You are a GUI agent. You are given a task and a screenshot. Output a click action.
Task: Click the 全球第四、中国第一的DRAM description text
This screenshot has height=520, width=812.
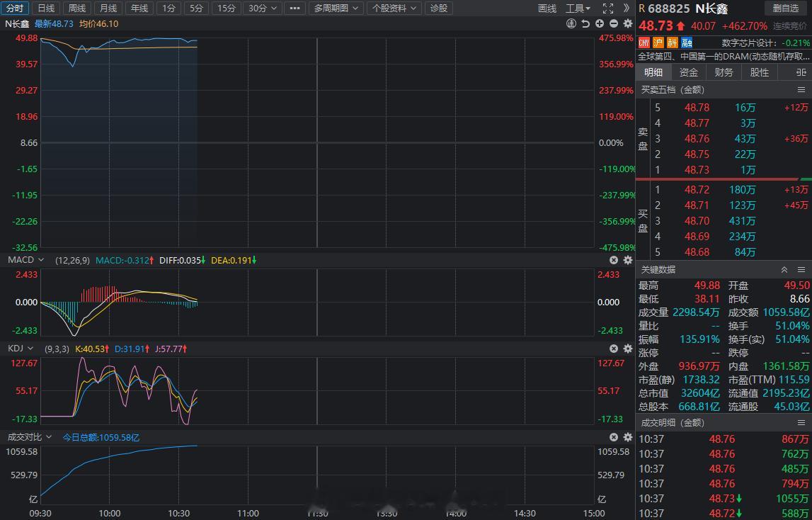click(724, 57)
